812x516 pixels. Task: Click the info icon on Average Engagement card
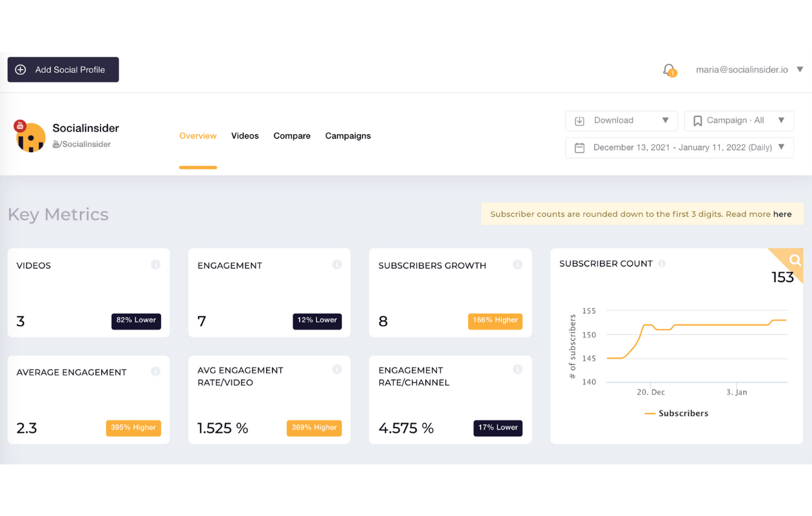pyautogui.click(x=155, y=372)
